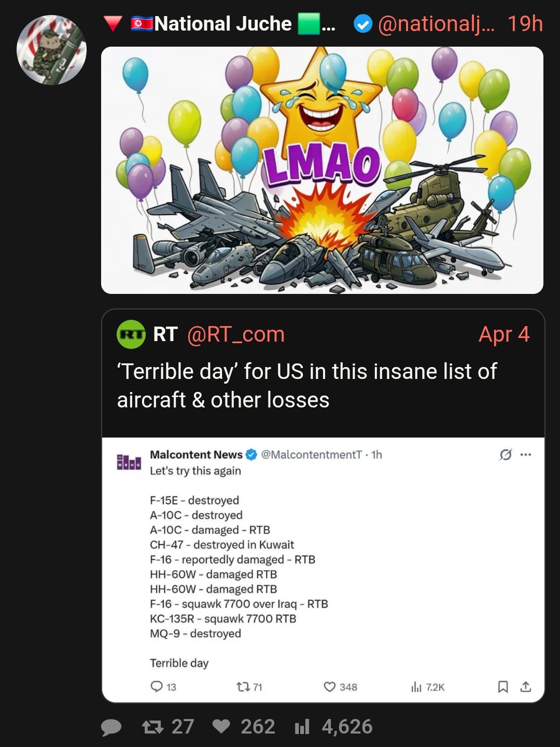Click the blue verified badge beside National Juche
560x747 pixels.
click(362, 24)
